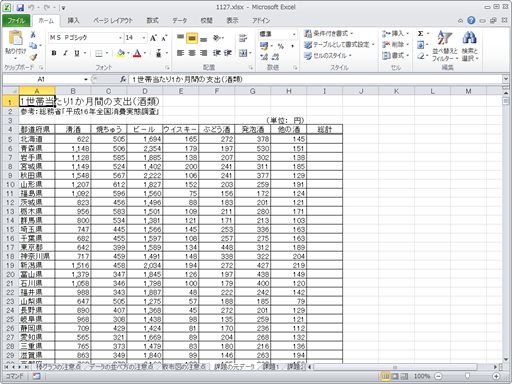Toggle Center horizontal alignment
The height and width of the screenshot is (384, 512).
(192, 53)
